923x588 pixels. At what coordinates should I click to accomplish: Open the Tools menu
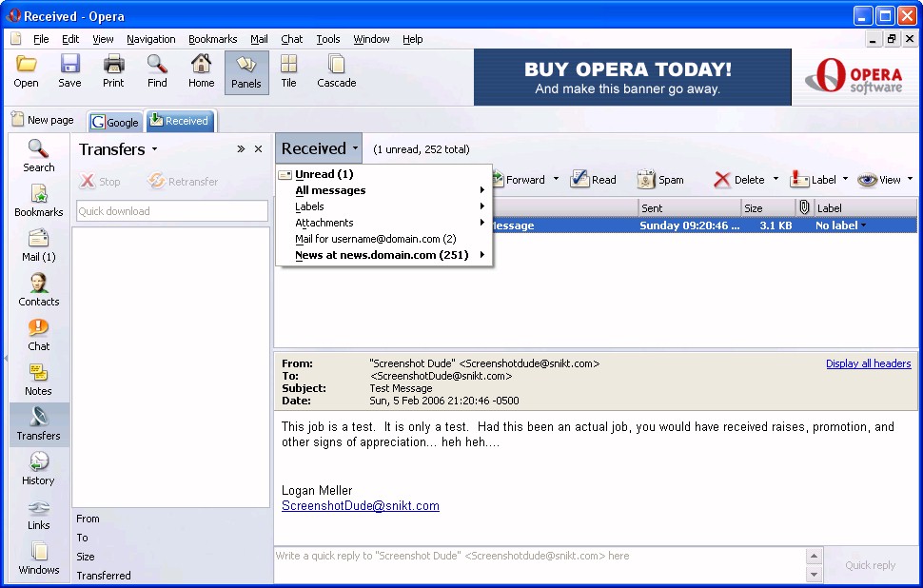[328, 39]
